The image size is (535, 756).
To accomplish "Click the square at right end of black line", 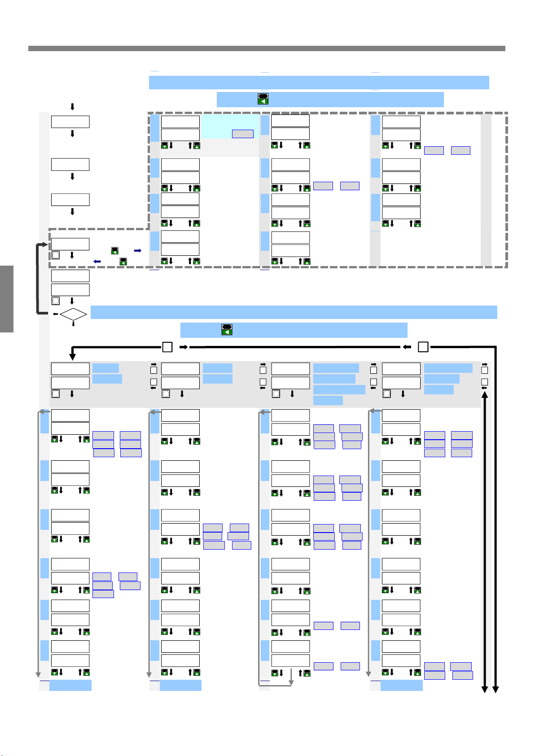I will [x=423, y=347].
